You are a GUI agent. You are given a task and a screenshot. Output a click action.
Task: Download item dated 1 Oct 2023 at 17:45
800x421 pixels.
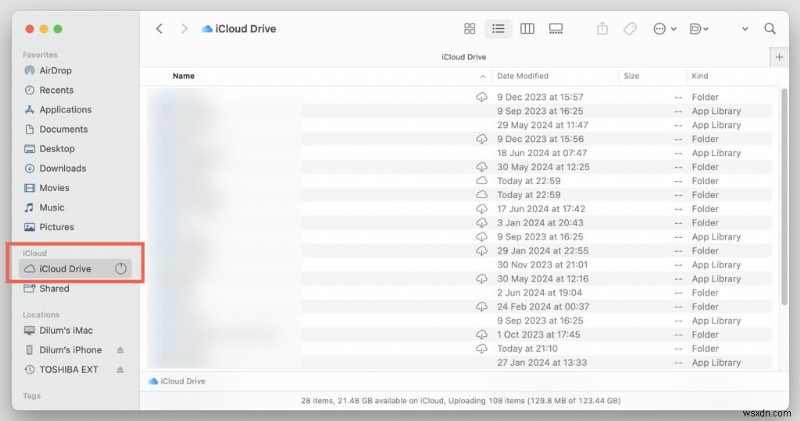pos(482,335)
